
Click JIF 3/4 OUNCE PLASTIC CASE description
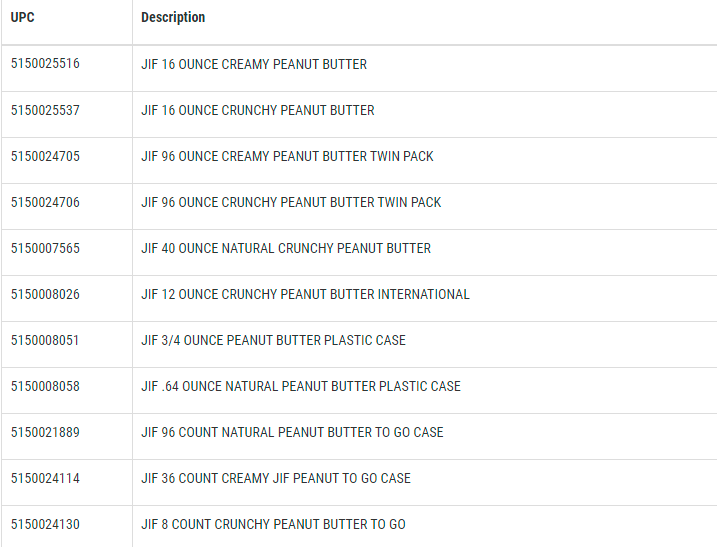pyautogui.click(x=273, y=340)
